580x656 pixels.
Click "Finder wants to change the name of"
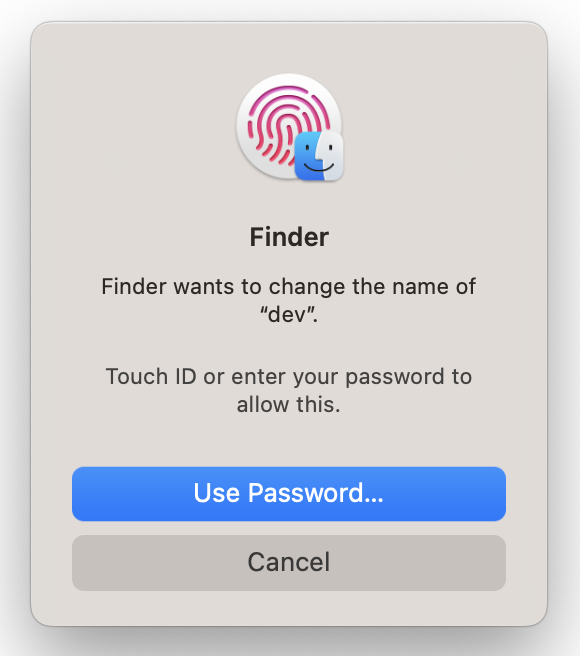tap(289, 287)
